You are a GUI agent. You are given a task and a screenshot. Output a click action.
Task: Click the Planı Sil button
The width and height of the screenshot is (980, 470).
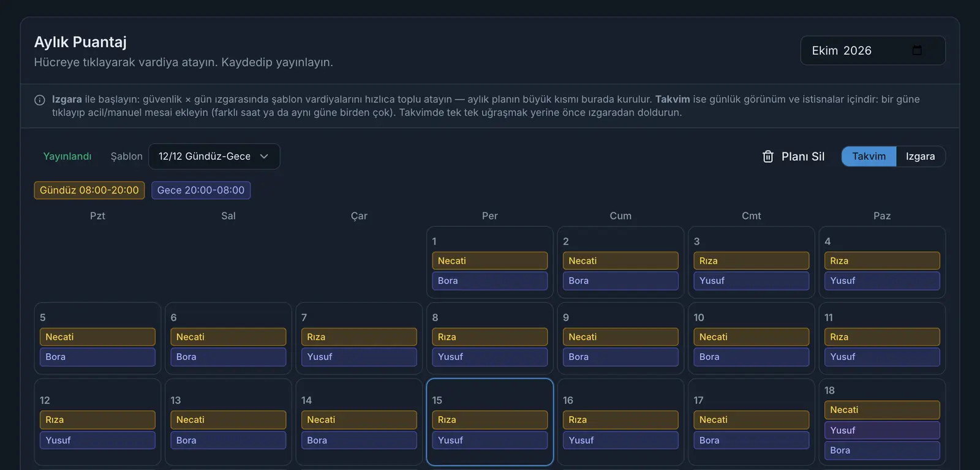tap(793, 157)
